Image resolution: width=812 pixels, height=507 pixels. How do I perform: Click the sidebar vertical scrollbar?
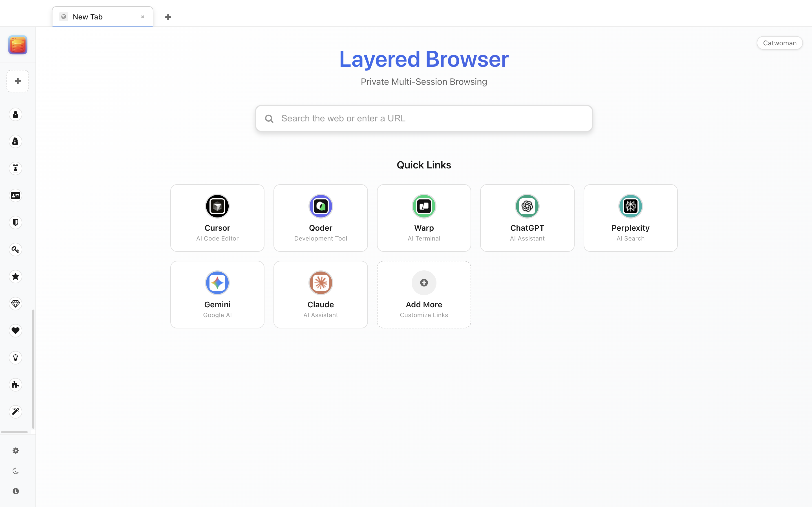(x=33, y=369)
